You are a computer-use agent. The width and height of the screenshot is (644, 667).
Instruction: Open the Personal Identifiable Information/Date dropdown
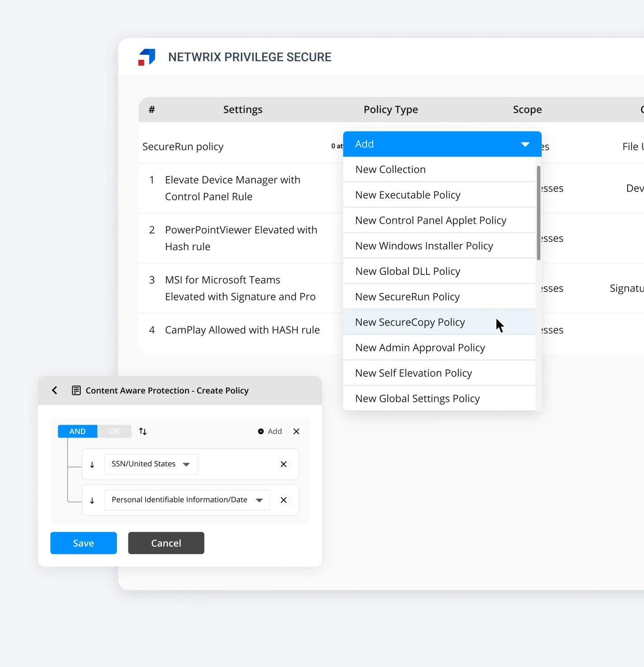187,500
